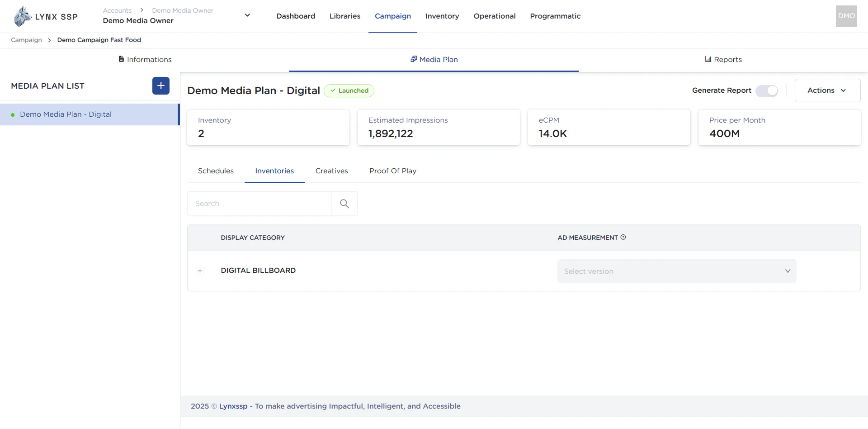This screenshot has height=429, width=868.
Task: Open the Actions dropdown
Action: point(827,90)
